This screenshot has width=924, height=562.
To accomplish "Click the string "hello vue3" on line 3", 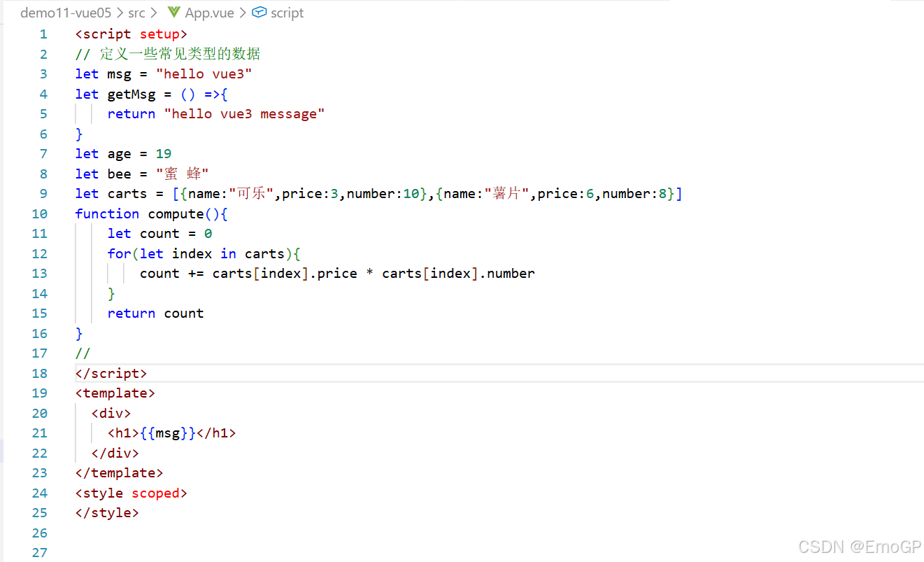I will 204,74.
